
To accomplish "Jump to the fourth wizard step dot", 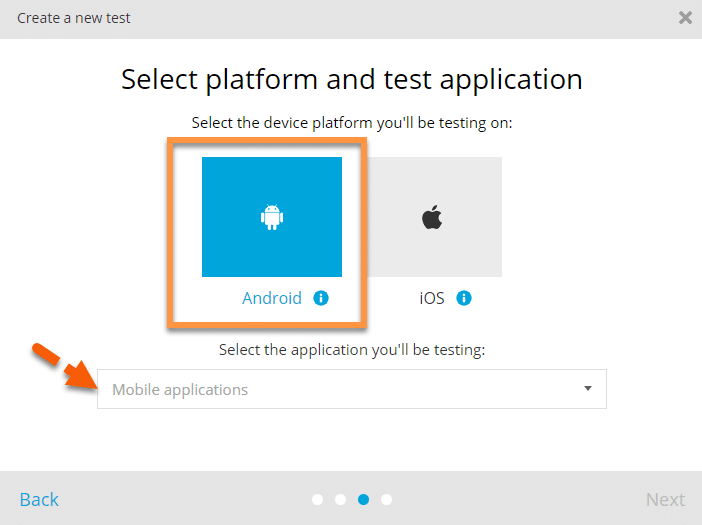I will pyautogui.click(x=386, y=499).
